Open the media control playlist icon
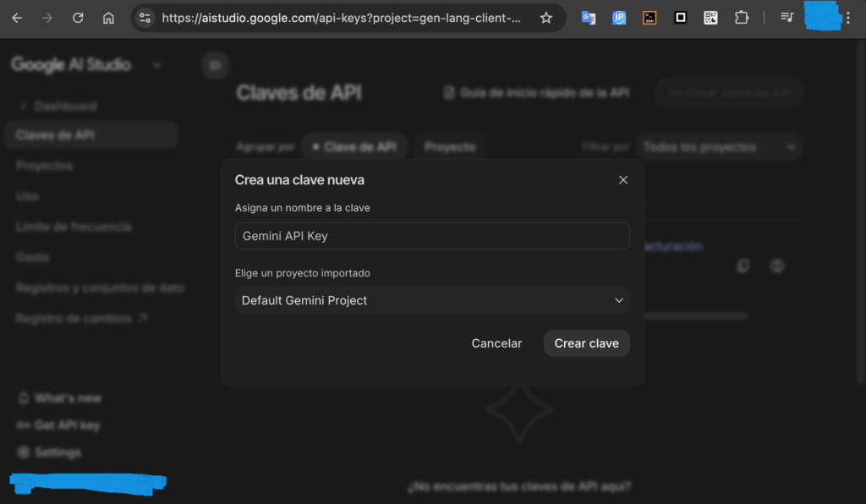The width and height of the screenshot is (866, 504). click(x=787, y=18)
